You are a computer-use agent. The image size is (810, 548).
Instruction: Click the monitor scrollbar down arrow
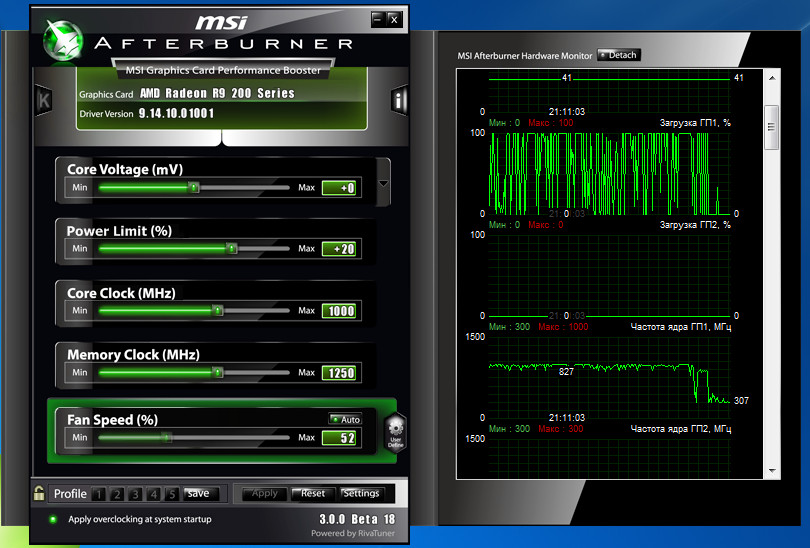pyautogui.click(x=772, y=471)
